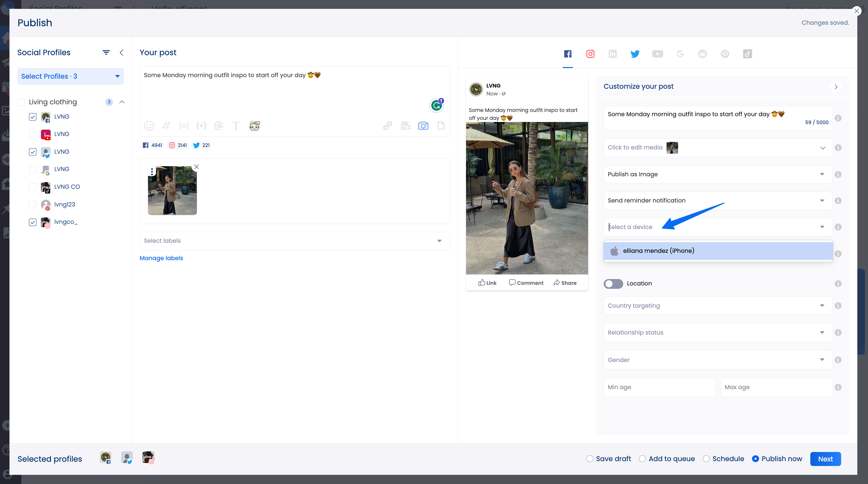Upload a photo with the camera icon
Screen dimensions: 868x484
[423, 126]
